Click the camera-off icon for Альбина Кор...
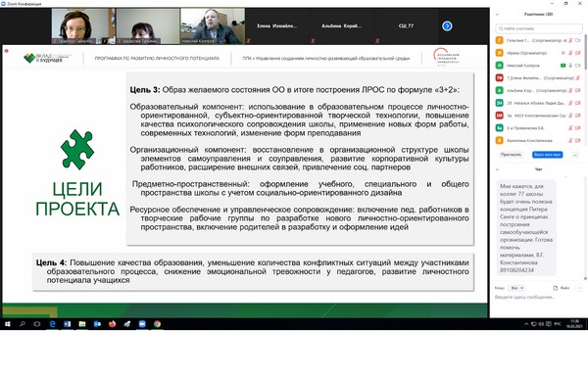Screen dimensions: 588x379 578,90
